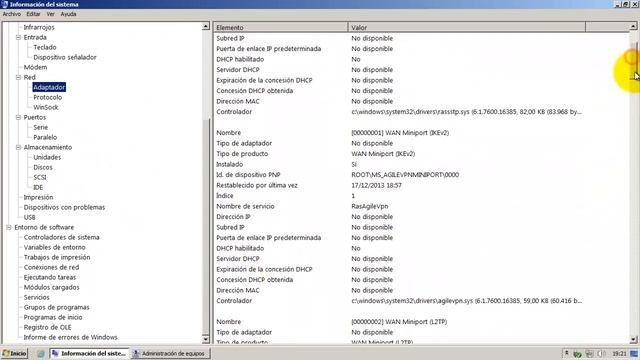The height and width of the screenshot is (360, 640).
Task: Click the ROOT\MS_AGILEVPNMINIPORT\0000 value
Action: [x=405, y=175]
